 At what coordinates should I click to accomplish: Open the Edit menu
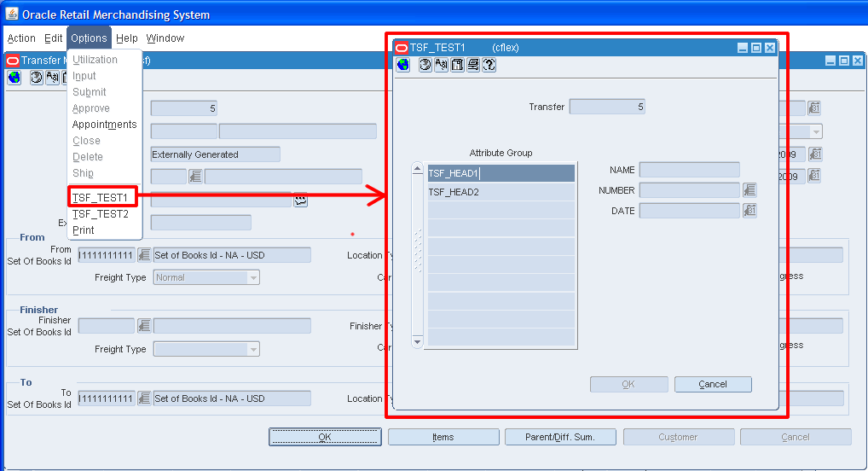[53, 38]
